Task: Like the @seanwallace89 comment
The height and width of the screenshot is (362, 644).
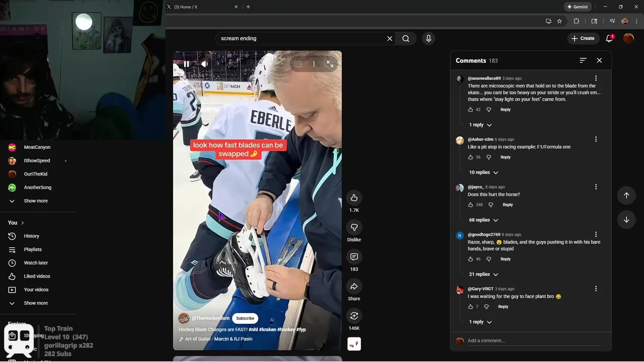Action: 470,110
